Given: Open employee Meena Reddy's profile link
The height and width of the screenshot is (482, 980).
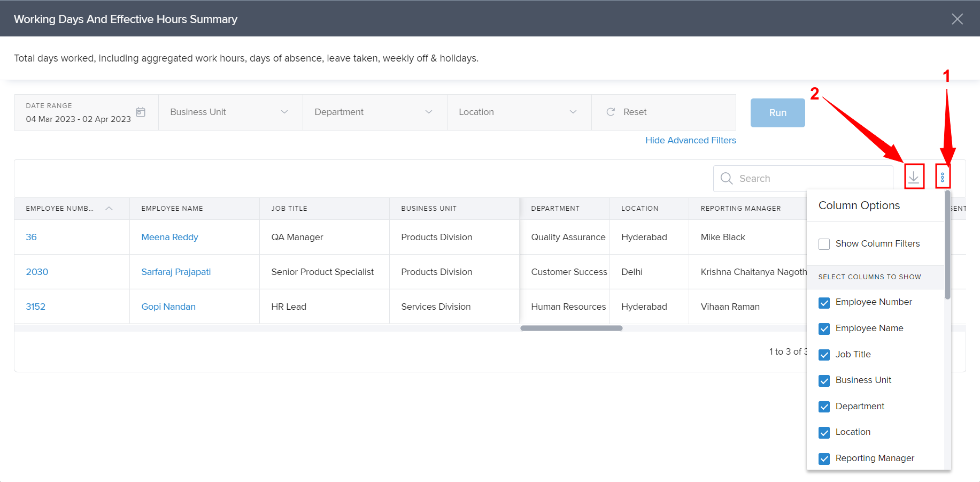Looking at the screenshot, I should (x=169, y=237).
